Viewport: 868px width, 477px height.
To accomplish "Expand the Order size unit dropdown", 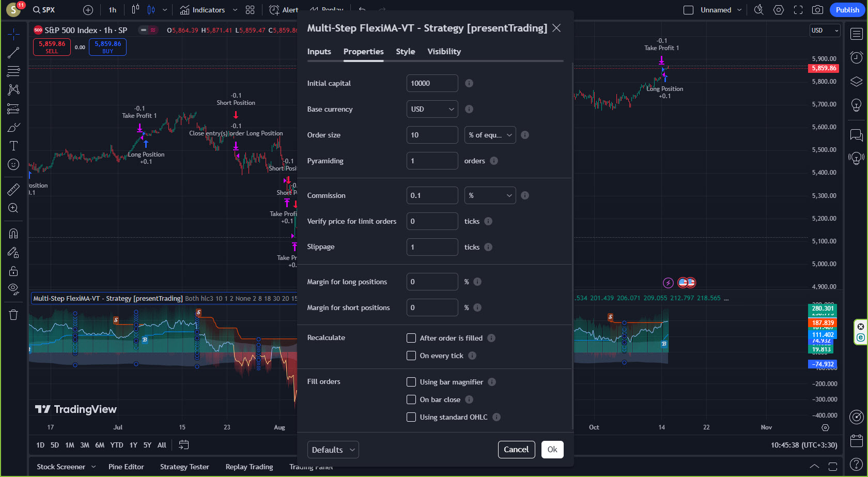I will (x=490, y=135).
